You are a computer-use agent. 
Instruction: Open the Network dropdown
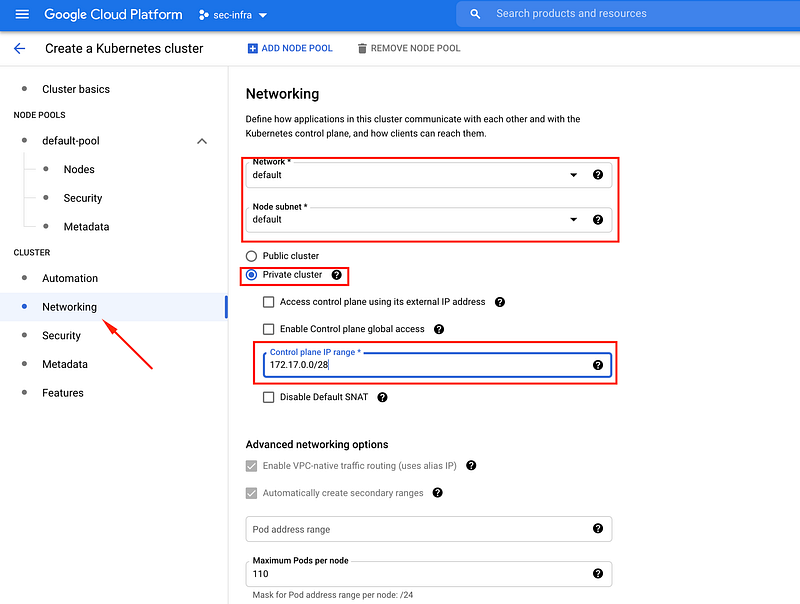573,175
